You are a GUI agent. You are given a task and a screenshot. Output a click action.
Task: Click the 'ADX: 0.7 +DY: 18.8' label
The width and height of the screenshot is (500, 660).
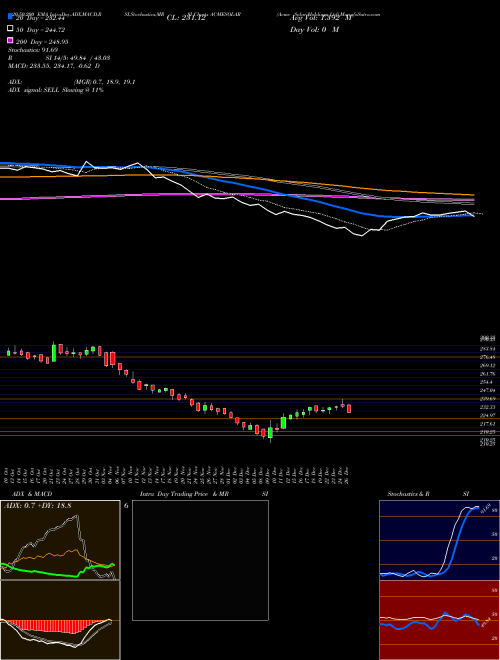point(37,506)
